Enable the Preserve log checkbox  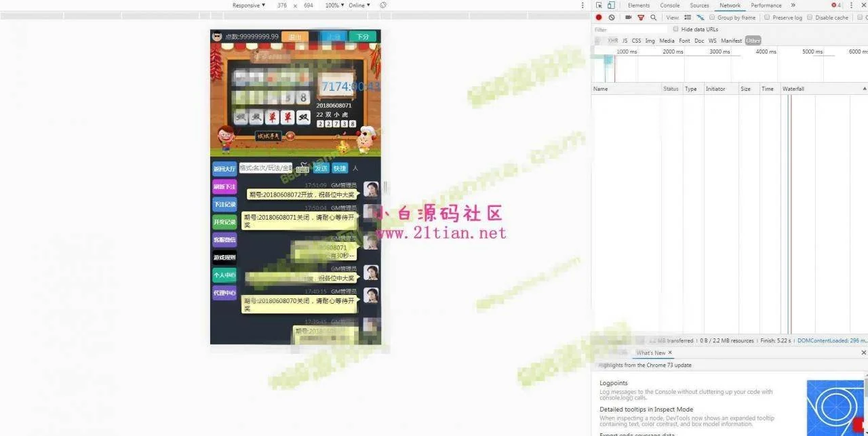click(767, 18)
